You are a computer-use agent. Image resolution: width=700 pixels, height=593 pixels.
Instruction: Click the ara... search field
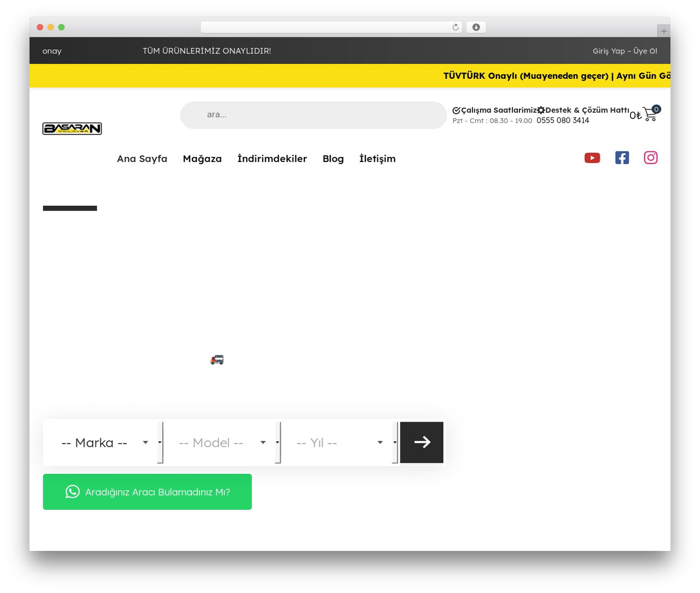pyautogui.click(x=313, y=115)
